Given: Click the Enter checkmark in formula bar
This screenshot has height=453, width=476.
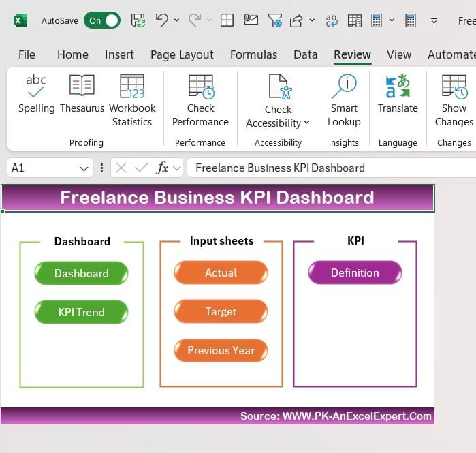Looking at the screenshot, I should tap(141, 168).
